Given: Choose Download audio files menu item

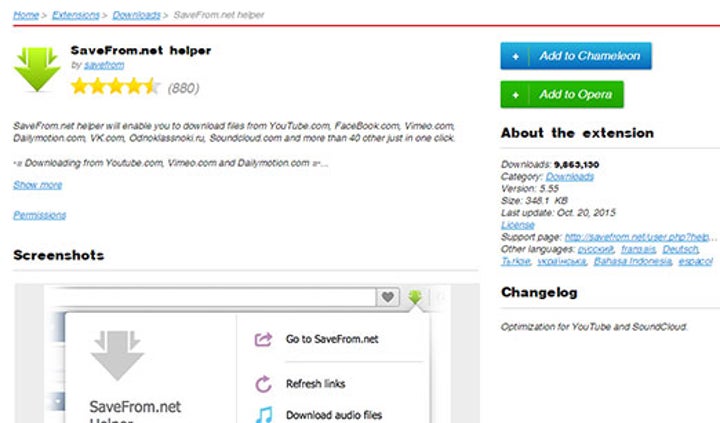Looking at the screenshot, I should [x=334, y=414].
